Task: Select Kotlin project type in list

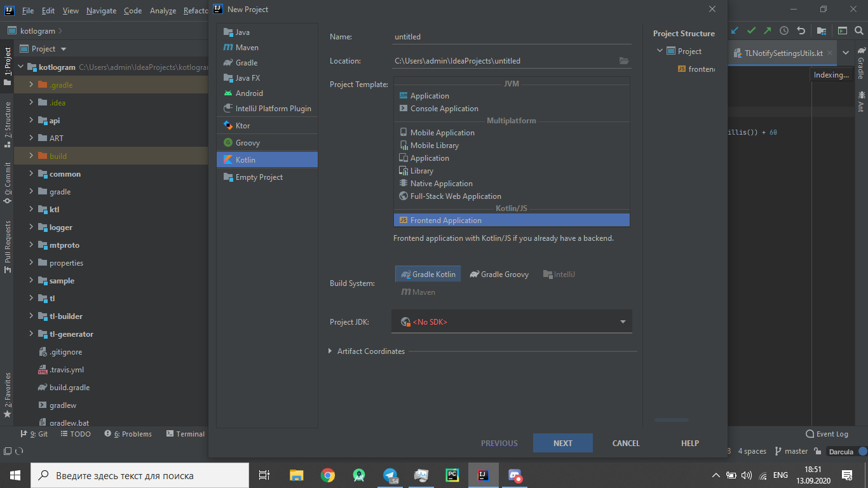Action: click(267, 159)
